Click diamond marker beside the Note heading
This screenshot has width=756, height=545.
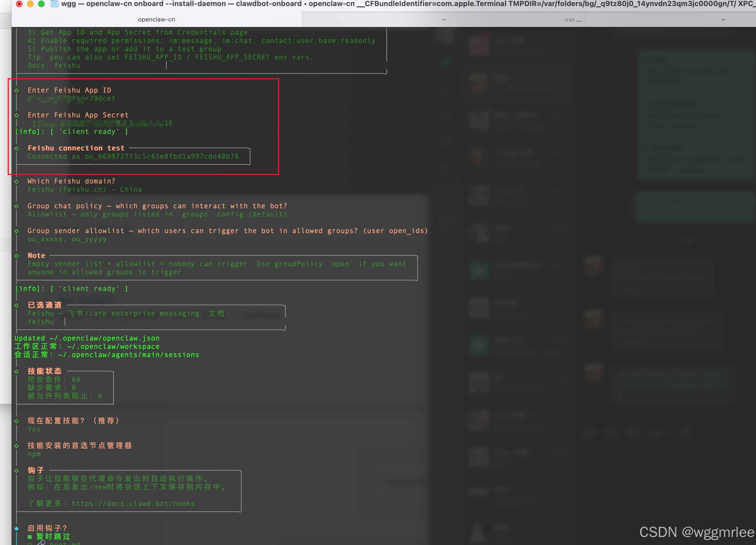[x=17, y=256]
